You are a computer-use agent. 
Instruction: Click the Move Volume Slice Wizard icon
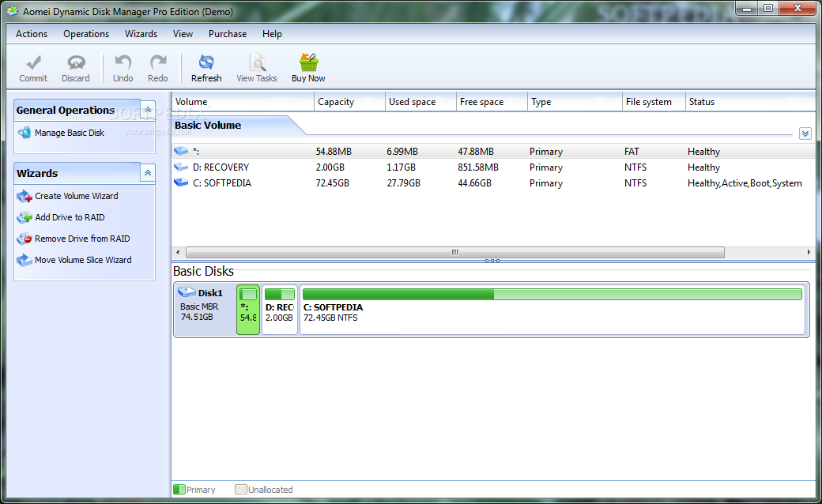[25, 260]
